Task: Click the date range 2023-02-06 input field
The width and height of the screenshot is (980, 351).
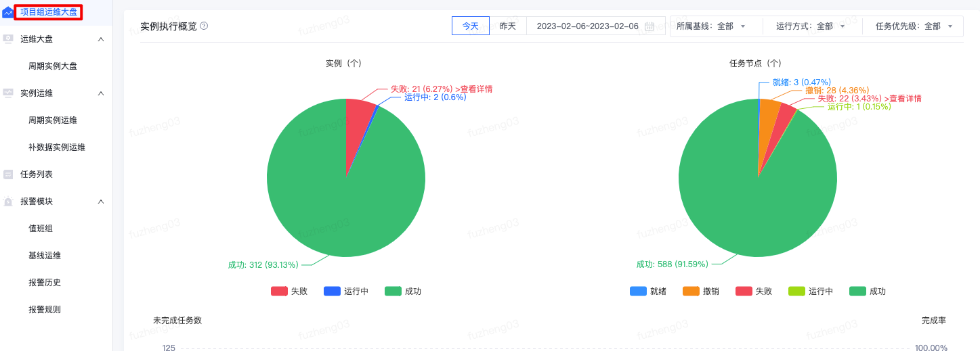Action: point(588,26)
